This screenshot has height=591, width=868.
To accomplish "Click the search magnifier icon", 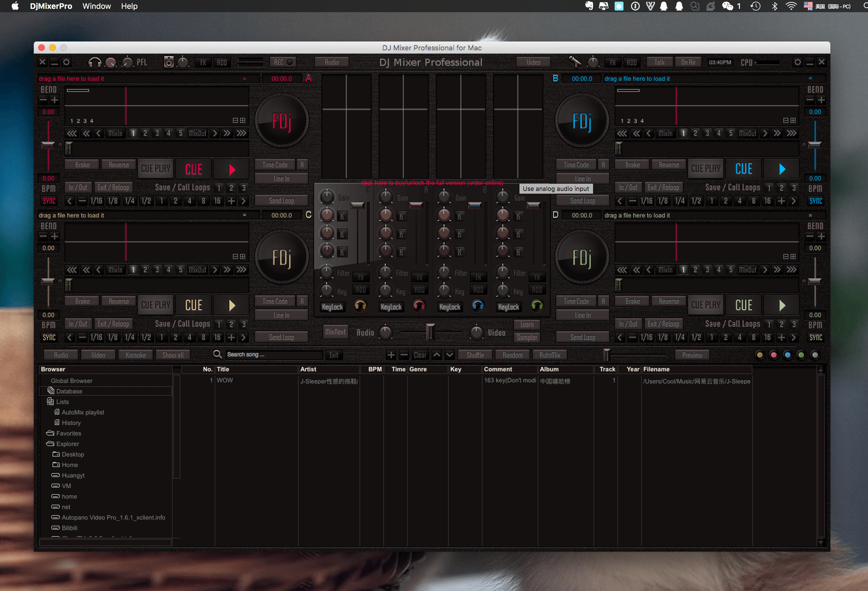I will click(217, 354).
